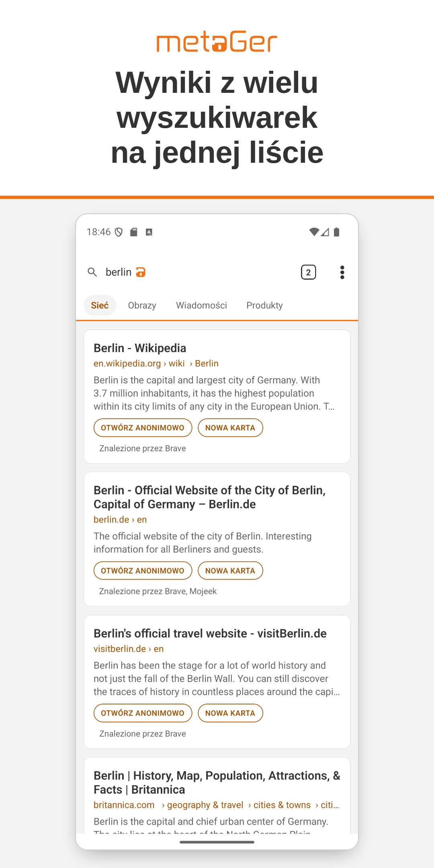Click 'Znalezione przez Brave, Mojeek' text
This screenshot has width=434, height=868.
pyautogui.click(x=158, y=591)
